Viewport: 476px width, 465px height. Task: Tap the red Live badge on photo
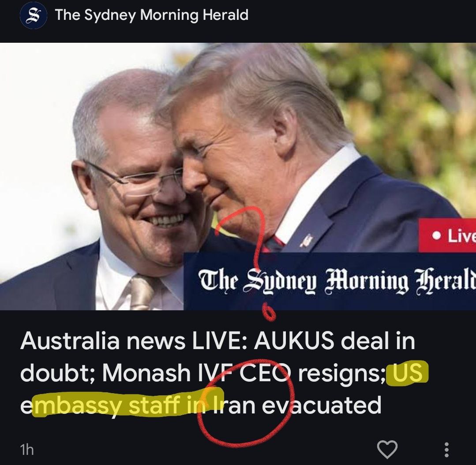447,236
